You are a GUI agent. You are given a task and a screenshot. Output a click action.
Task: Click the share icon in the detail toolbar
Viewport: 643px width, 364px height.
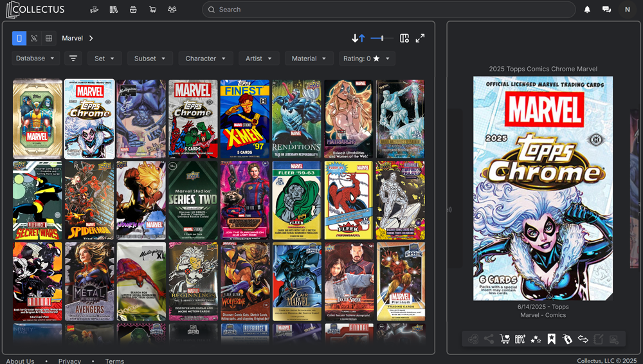pos(489,339)
